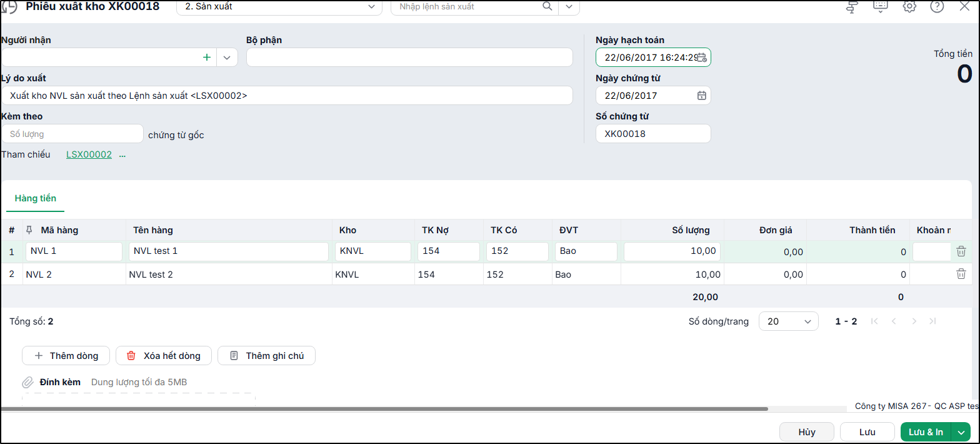Screen dimensions: 980x444
Task: Click the Lý do xuất text field
Action: pos(287,96)
